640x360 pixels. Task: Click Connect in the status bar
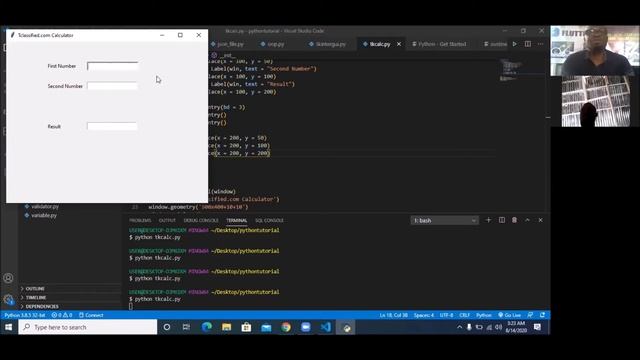click(91, 315)
